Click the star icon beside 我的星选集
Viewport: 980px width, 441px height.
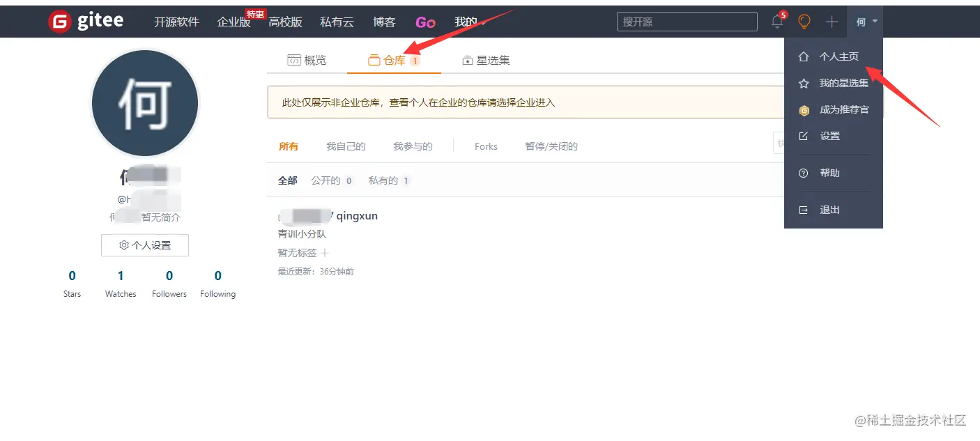[804, 83]
